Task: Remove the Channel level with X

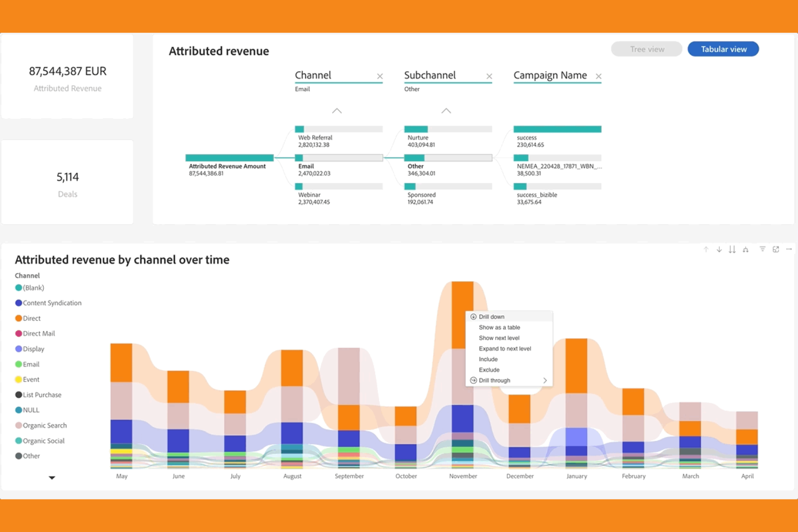Action: (380, 76)
